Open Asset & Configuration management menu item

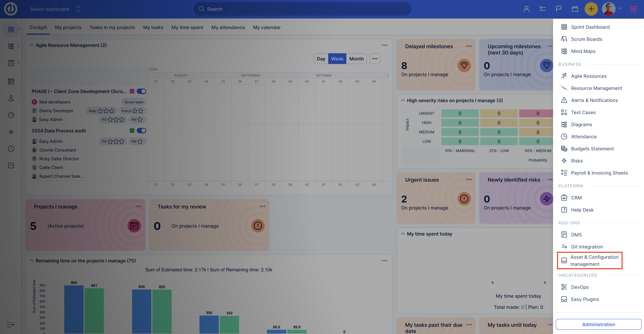pyautogui.click(x=594, y=261)
